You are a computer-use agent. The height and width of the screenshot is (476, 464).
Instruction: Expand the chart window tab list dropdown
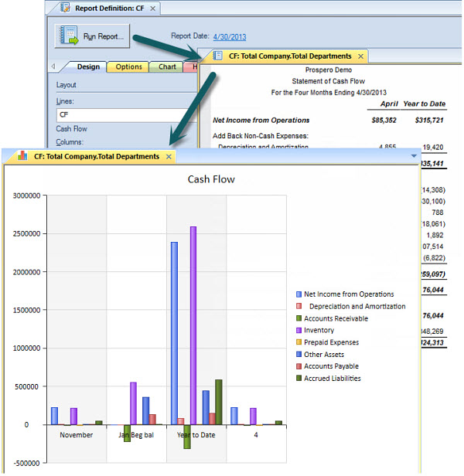click(x=415, y=157)
